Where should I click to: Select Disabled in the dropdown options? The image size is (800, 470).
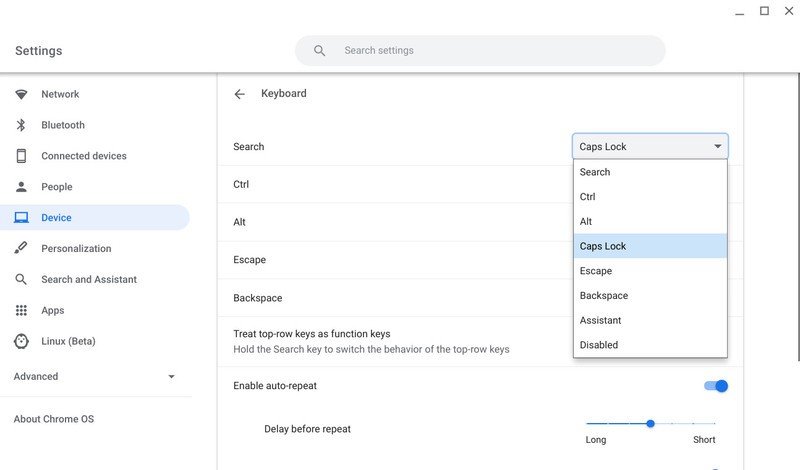tap(599, 345)
